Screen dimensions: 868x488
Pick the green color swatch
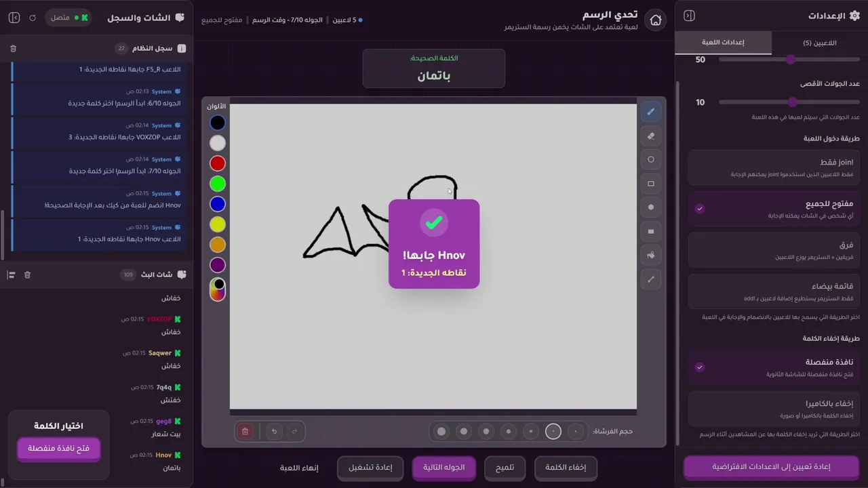point(217,184)
